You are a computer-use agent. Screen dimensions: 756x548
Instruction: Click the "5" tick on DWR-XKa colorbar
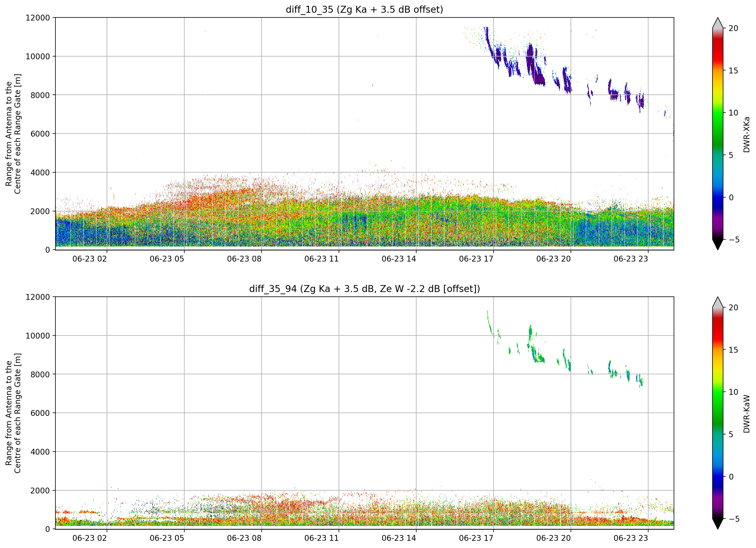731,155
